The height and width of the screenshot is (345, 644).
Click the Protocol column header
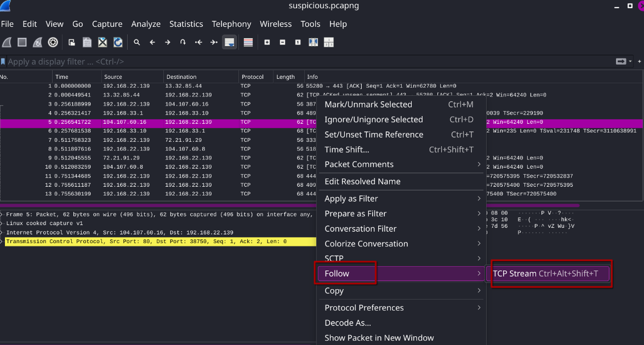click(x=253, y=77)
